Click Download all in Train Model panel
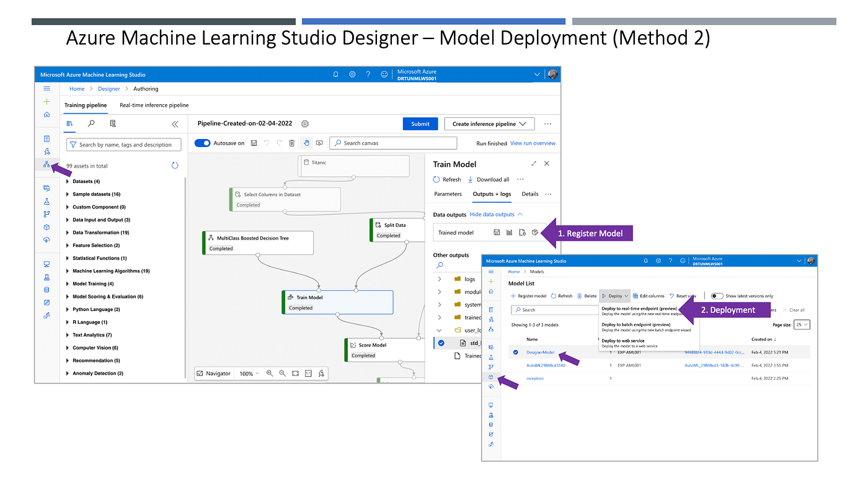Screen dimensions: 868x489 489,179
